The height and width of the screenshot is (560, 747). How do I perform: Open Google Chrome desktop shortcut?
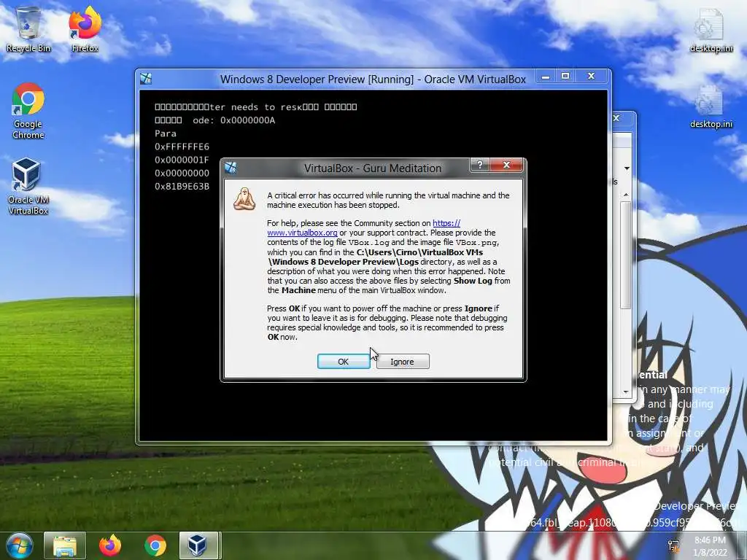click(28, 111)
